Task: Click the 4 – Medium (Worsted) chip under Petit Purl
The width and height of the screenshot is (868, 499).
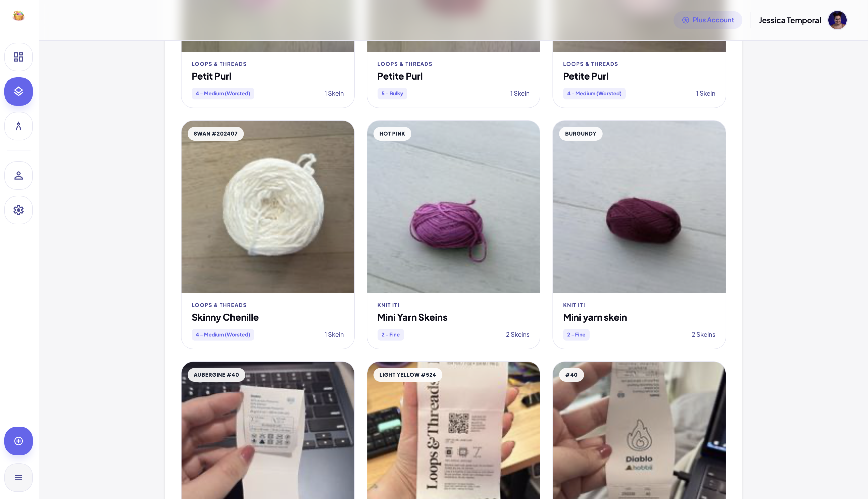Action: 223,93
